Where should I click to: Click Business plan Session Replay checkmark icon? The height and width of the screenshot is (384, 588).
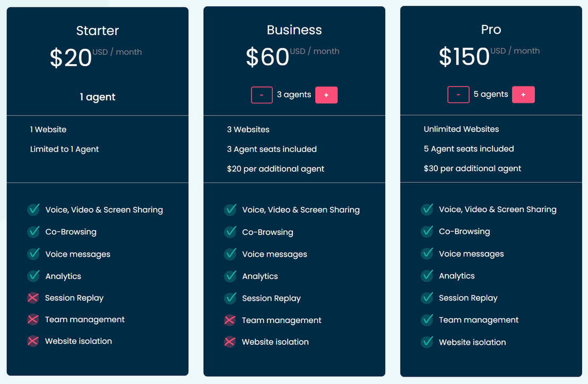[x=230, y=298]
